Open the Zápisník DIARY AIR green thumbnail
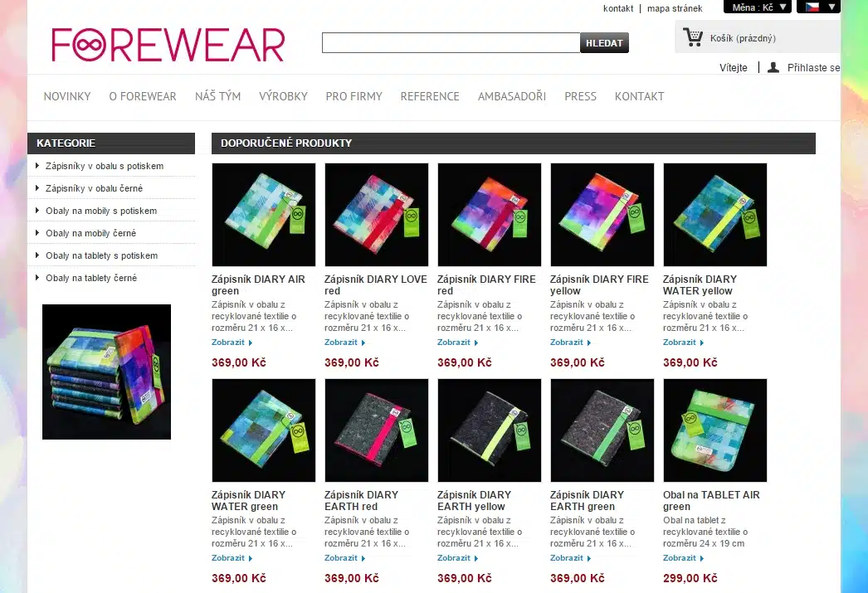868x593 pixels. tap(264, 215)
